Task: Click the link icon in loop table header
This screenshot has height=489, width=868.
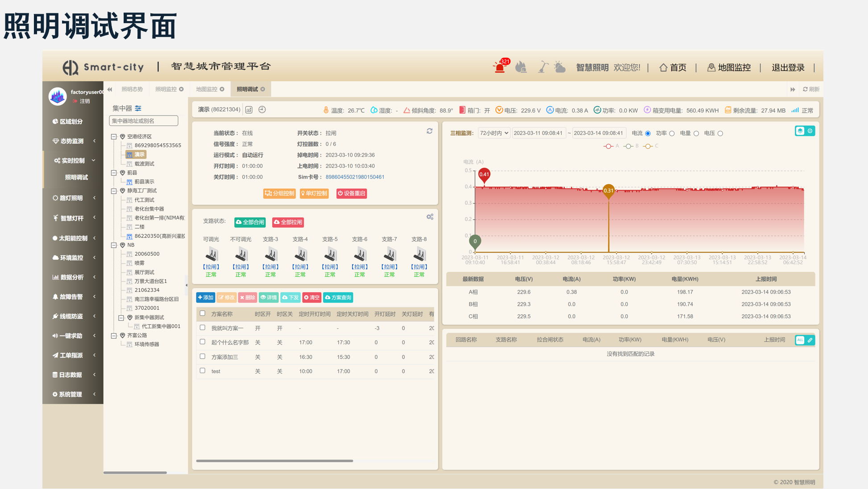Action: [x=810, y=340]
